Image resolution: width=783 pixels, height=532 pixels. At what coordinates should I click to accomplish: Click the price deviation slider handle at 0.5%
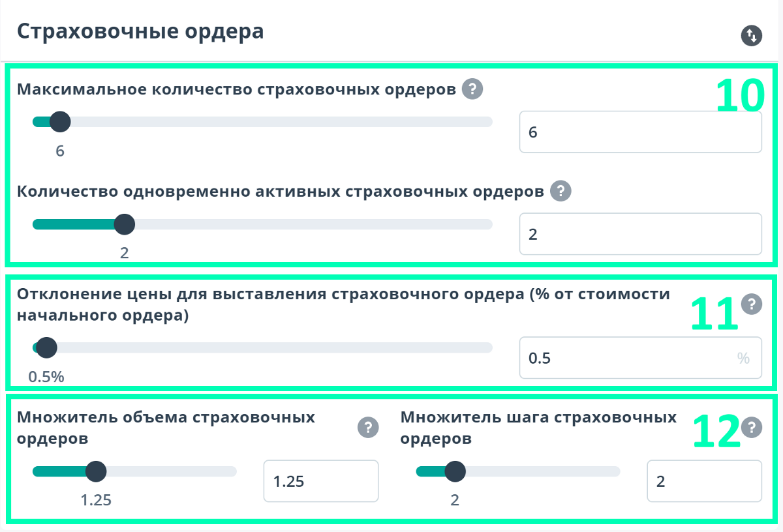coord(46,347)
